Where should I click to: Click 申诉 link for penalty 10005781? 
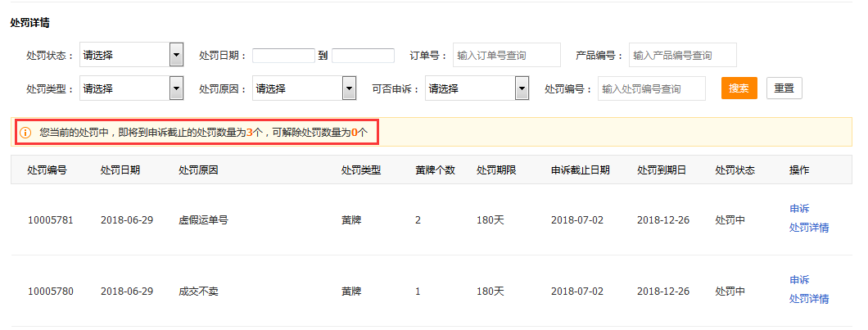pos(799,209)
